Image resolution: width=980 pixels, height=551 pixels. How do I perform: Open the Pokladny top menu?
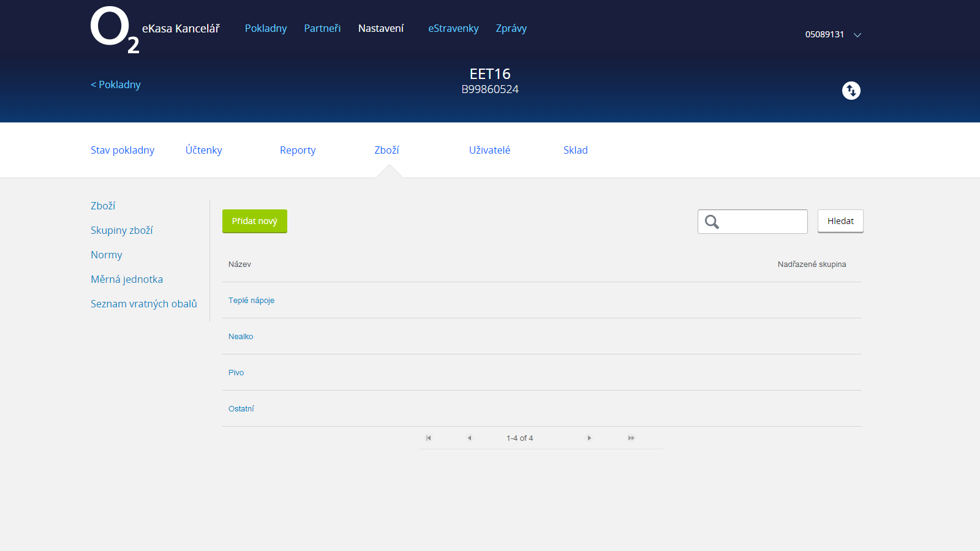tap(266, 28)
